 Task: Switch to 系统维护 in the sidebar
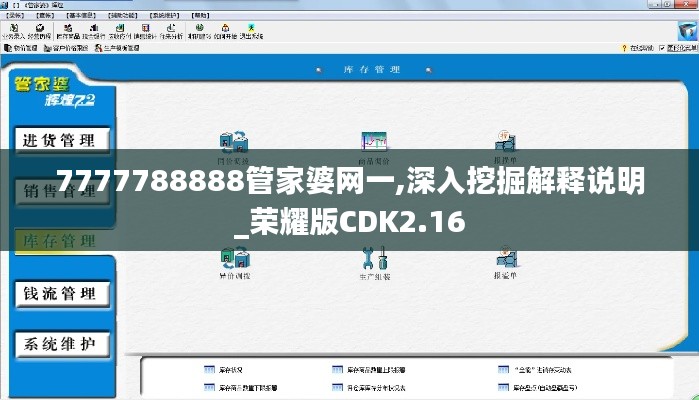62,344
